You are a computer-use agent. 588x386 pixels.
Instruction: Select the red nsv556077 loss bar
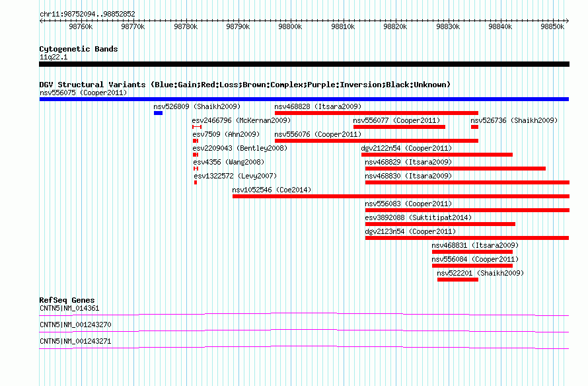coord(399,127)
